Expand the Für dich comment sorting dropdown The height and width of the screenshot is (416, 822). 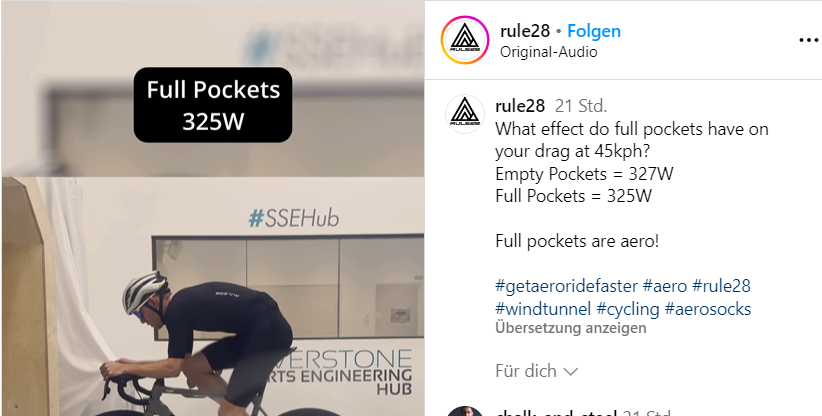coord(536,371)
